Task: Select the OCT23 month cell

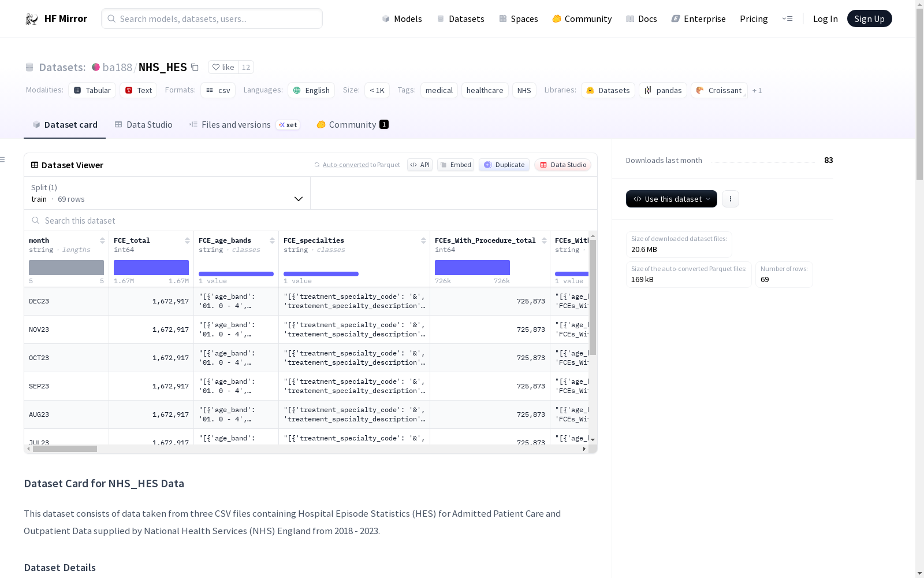Action: (x=66, y=358)
